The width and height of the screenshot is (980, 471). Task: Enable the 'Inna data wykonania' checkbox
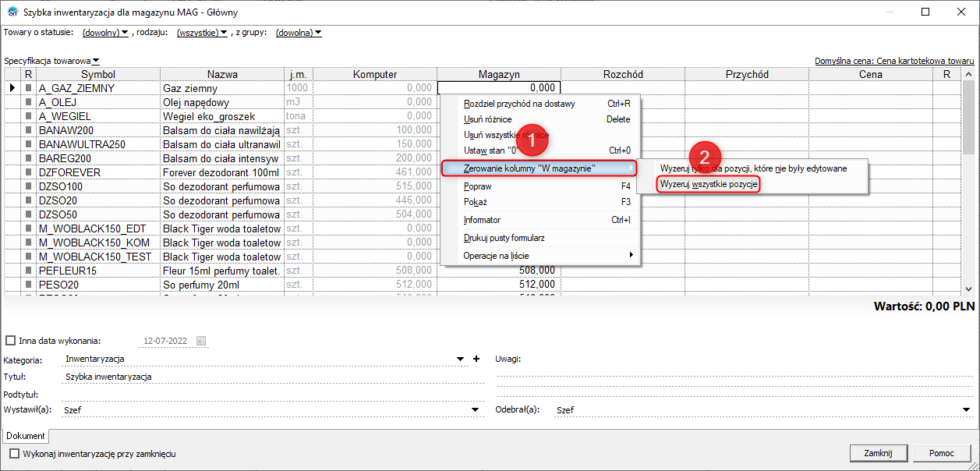pos(10,341)
